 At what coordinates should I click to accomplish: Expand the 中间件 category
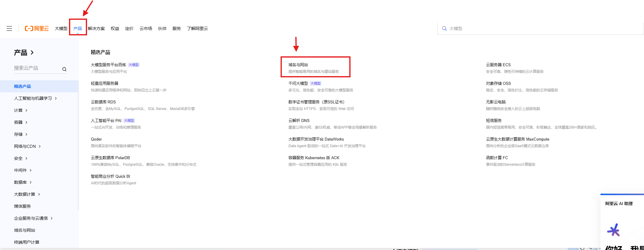[23, 170]
